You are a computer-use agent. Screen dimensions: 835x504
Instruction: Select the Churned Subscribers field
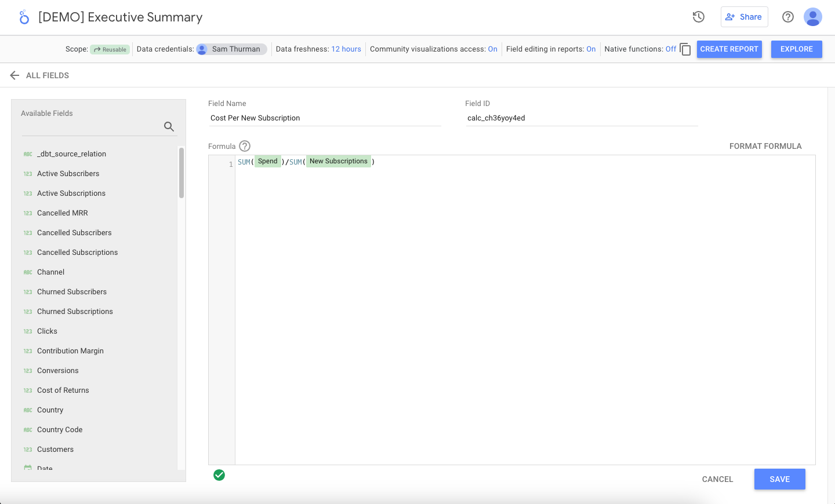72,292
